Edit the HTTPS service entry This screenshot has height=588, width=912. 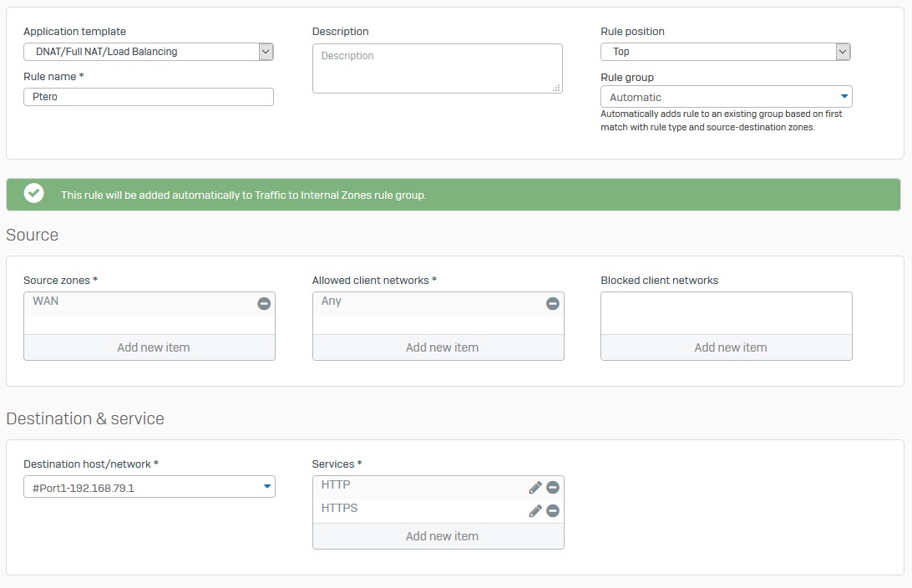[x=535, y=511]
